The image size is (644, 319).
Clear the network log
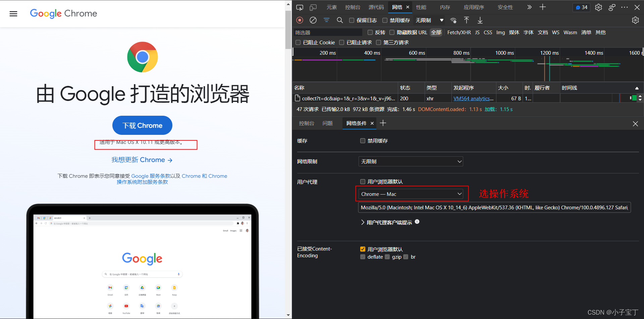tap(313, 20)
